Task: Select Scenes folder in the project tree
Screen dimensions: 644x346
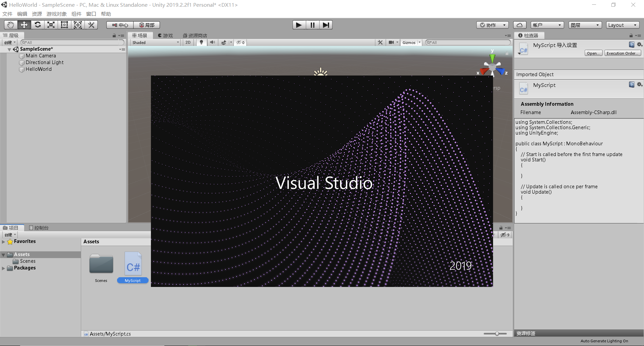Action: 28,261
